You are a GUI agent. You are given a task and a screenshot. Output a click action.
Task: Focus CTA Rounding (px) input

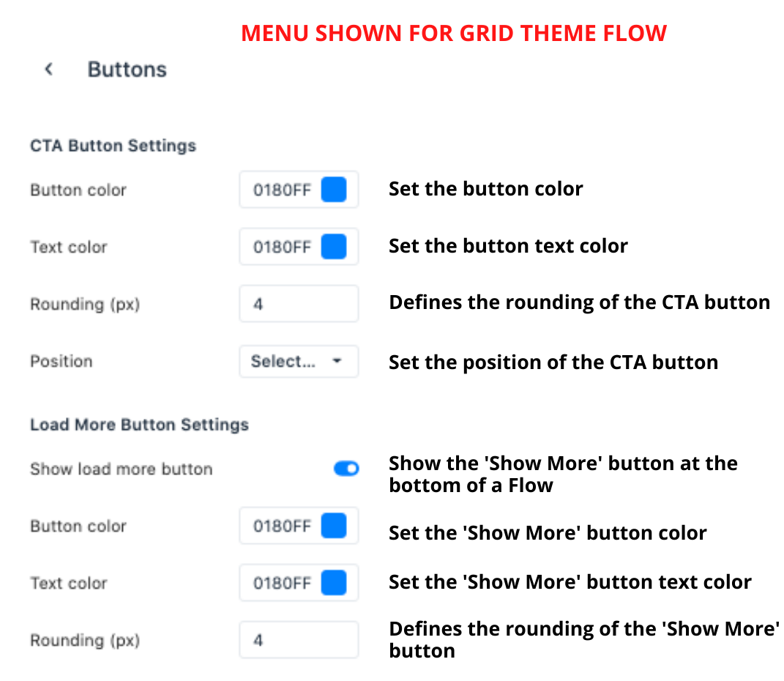299,304
